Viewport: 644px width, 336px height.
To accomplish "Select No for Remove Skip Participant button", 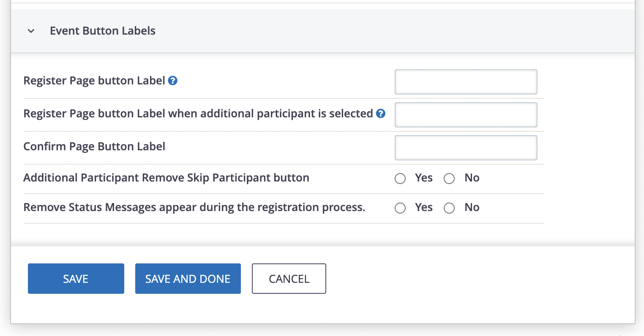I will coord(449,179).
